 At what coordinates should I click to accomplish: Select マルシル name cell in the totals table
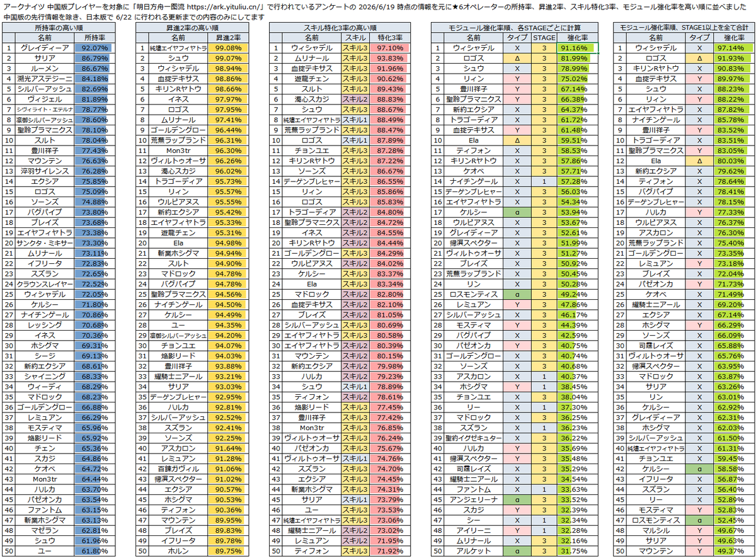pos(656,530)
